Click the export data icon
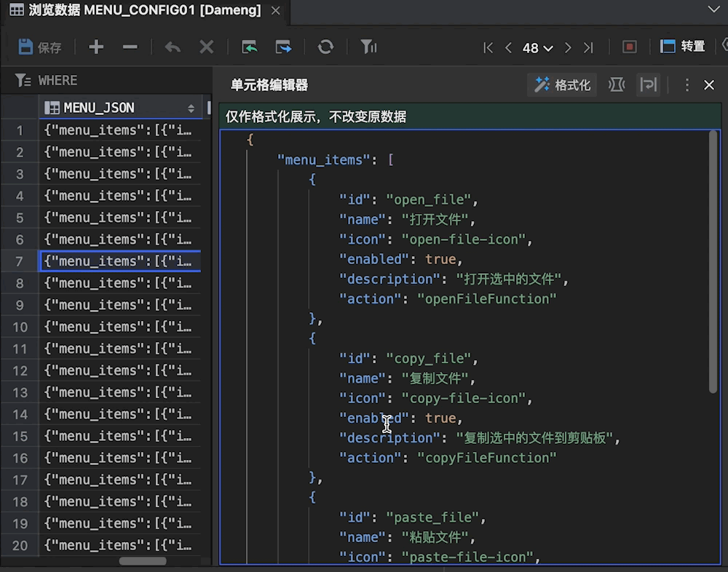This screenshot has height=572, width=728. click(283, 47)
